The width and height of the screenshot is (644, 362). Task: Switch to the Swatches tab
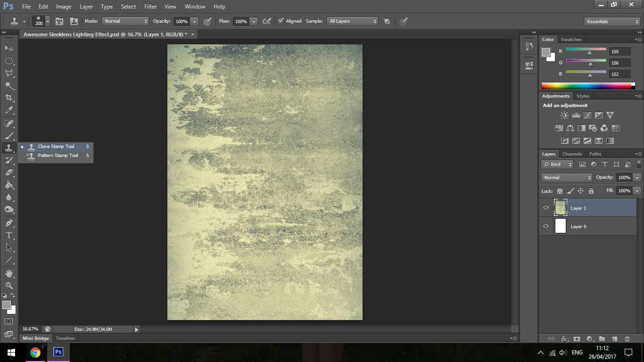click(571, 40)
